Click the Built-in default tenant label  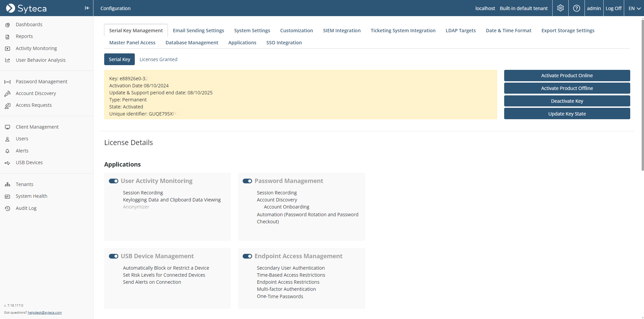click(524, 8)
